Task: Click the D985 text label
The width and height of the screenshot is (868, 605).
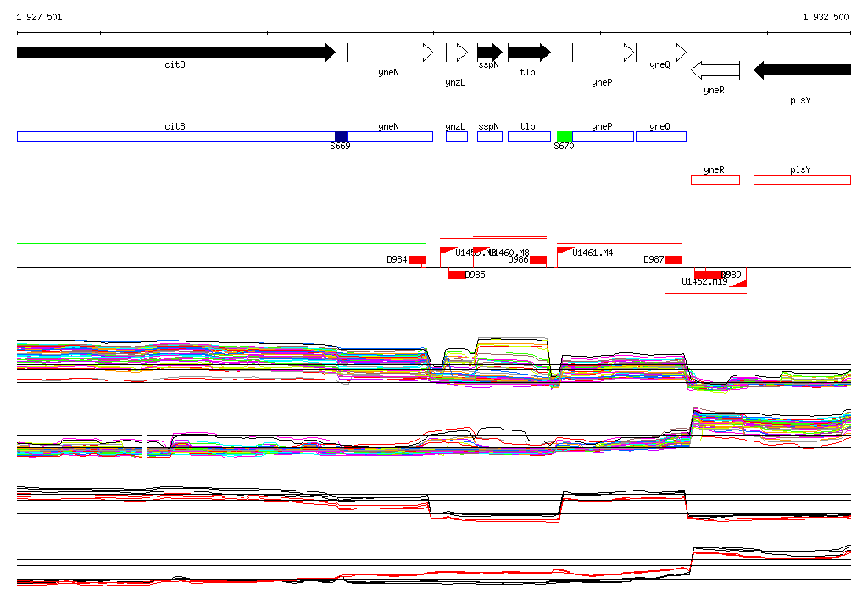Action: (x=475, y=275)
